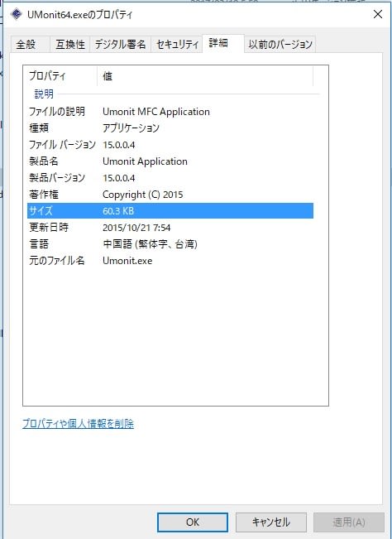This screenshot has width=392, height=539.
Task: Select the highlighted サイズ row
Action: [x=170, y=211]
